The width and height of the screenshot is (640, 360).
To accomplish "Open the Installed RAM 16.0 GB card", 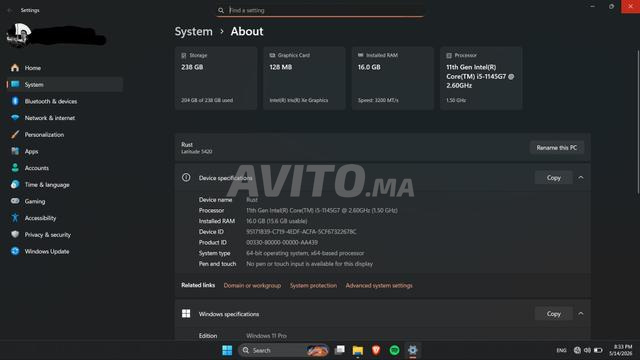I will pos(393,78).
